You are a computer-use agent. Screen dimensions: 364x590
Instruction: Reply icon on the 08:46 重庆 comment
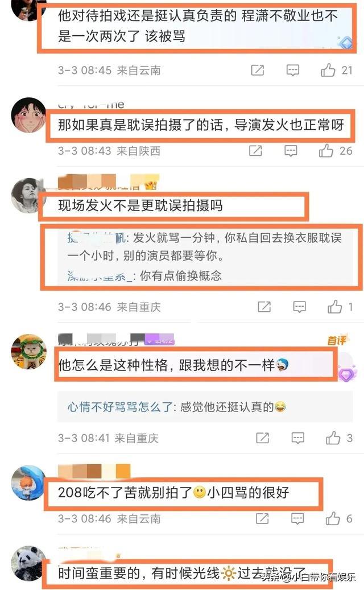click(299, 307)
